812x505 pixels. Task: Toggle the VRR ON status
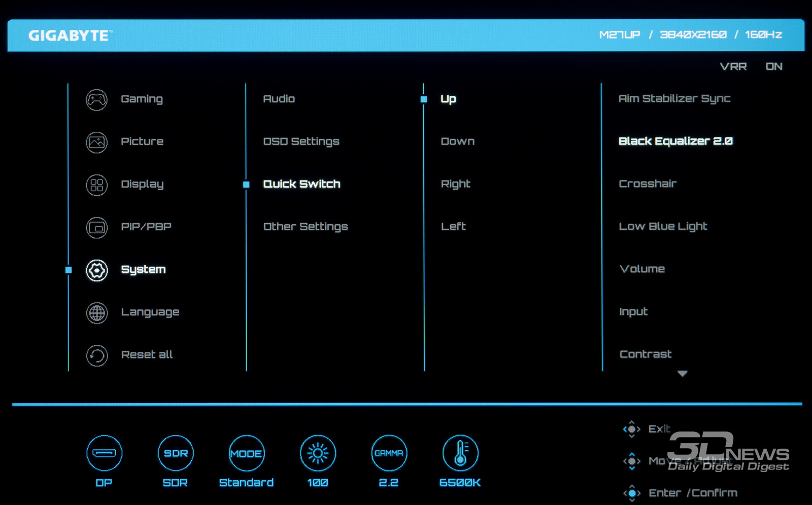[773, 66]
